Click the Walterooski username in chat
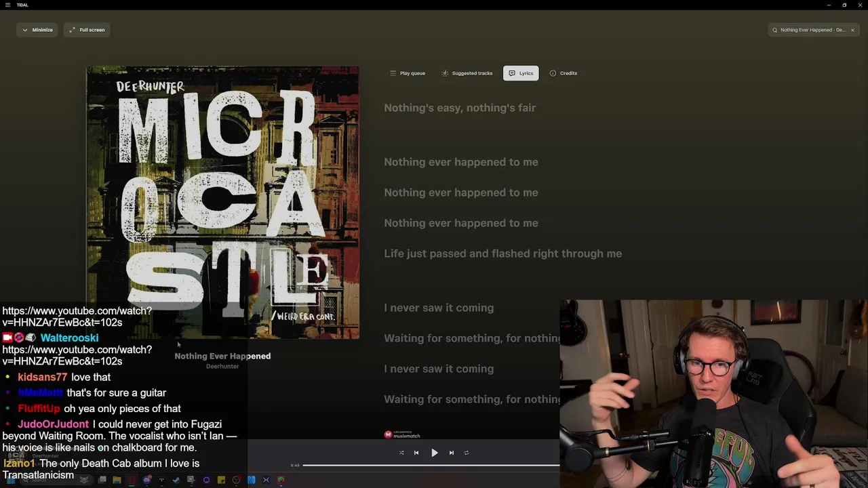The width and height of the screenshot is (868, 488). coord(69,338)
